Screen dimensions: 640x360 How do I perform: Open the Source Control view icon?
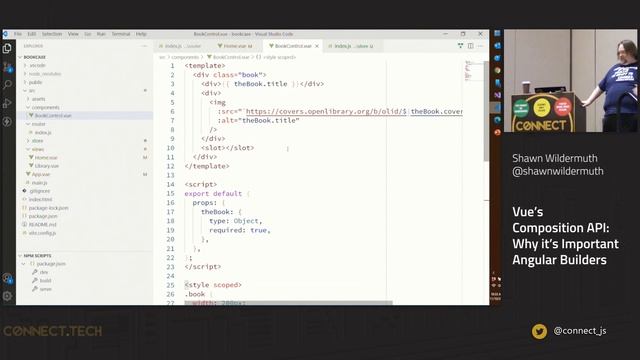(x=7, y=67)
